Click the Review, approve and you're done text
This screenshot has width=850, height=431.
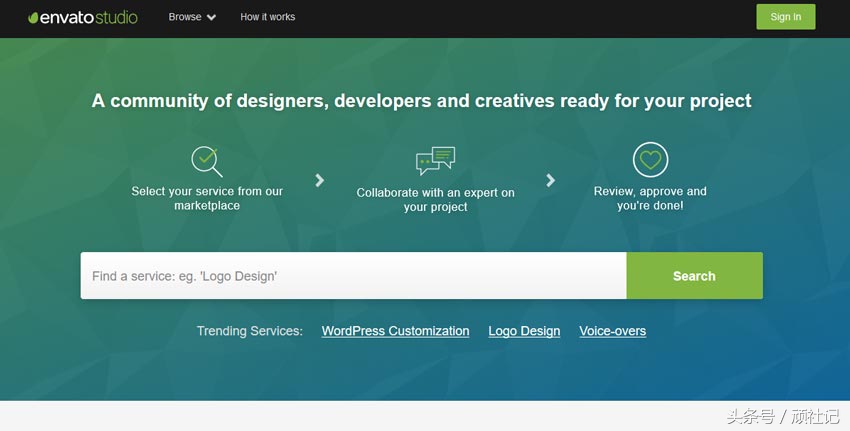tap(650, 198)
